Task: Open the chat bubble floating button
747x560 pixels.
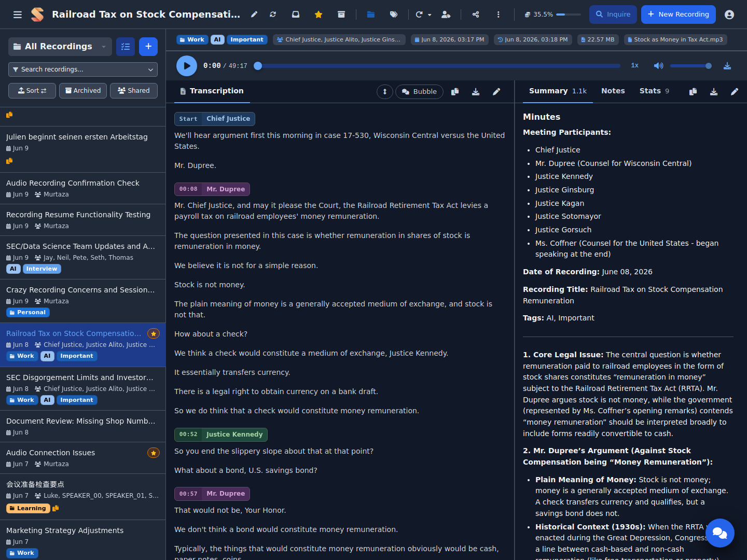Action: point(720,533)
